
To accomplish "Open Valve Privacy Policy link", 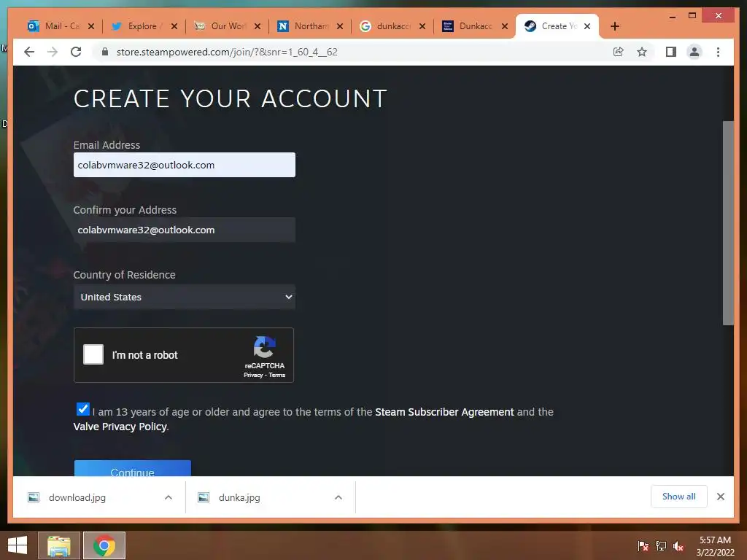I will click(x=120, y=427).
